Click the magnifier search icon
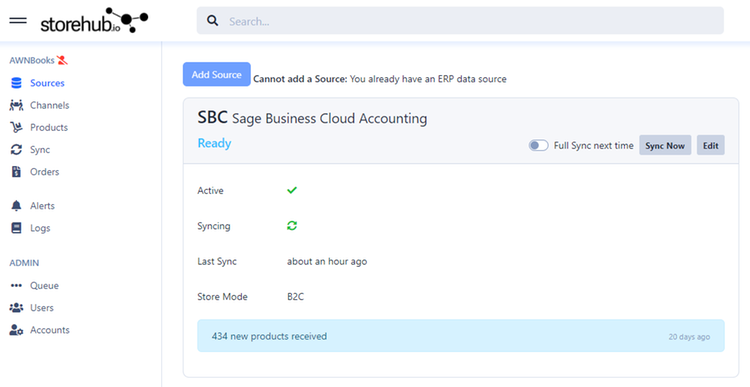750x387 pixels. click(212, 21)
